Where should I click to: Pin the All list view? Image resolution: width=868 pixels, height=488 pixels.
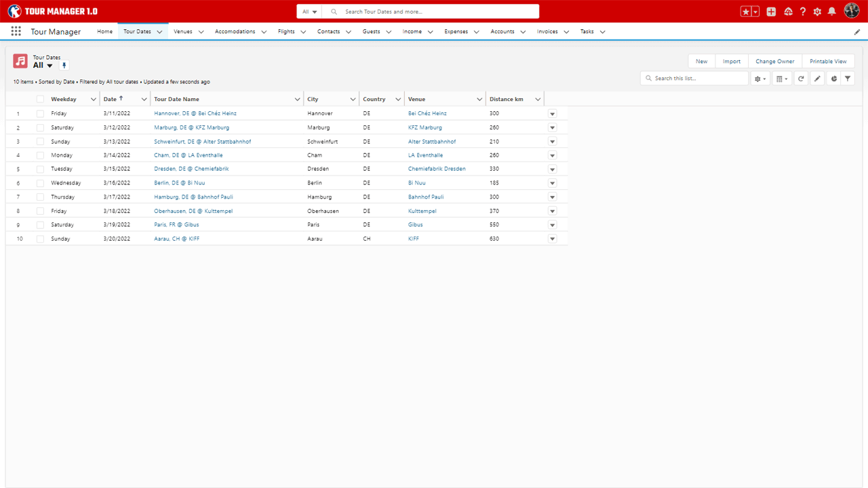[64, 66]
